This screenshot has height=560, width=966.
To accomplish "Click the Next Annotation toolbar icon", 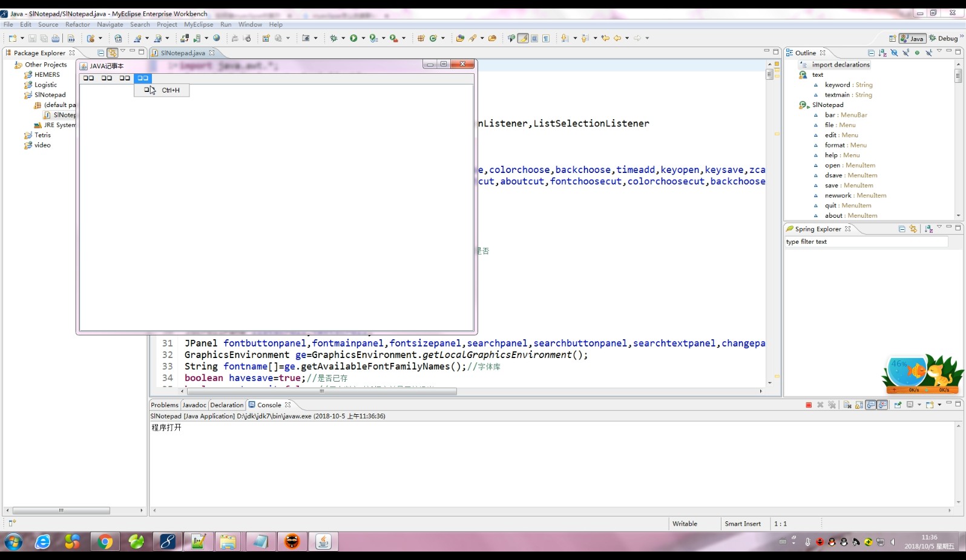I will point(565,38).
